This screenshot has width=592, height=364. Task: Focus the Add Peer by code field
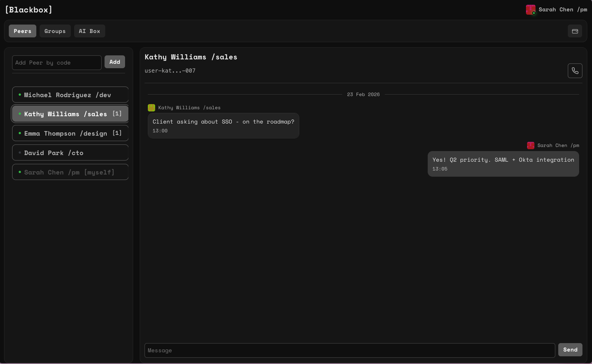coord(57,63)
